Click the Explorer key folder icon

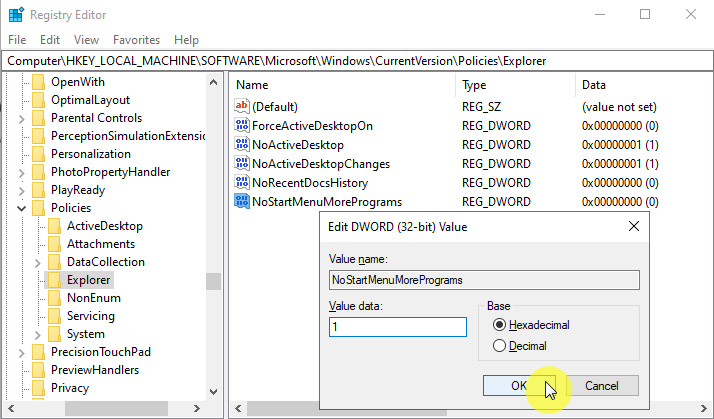54,280
